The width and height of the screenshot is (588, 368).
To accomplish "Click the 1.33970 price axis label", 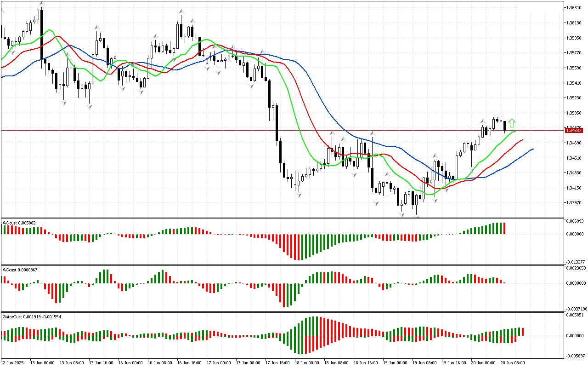I will tap(575, 203).
